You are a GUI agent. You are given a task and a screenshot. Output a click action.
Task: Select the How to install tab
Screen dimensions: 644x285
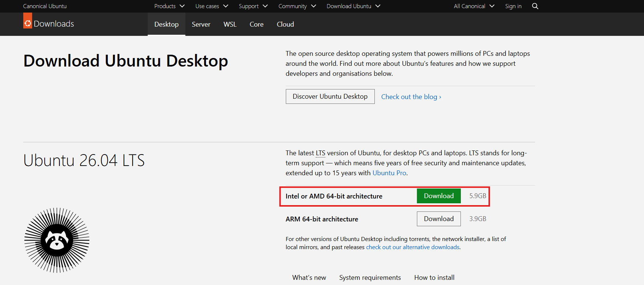pyautogui.click(x=434, y=278)
